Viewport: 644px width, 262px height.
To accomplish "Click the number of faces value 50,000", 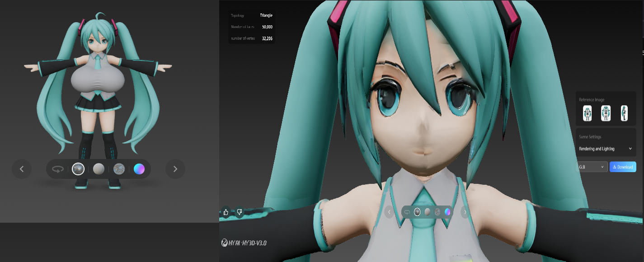I will point(267,27).
